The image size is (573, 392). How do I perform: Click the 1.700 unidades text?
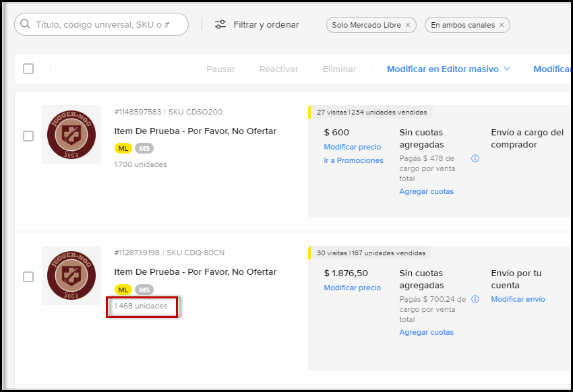(140, 164)
